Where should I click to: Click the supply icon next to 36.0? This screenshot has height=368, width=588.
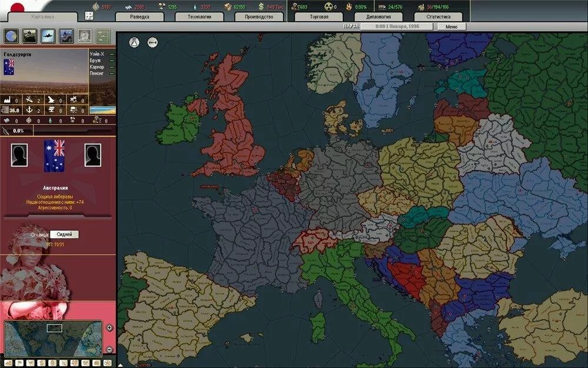pyautogui.click(x=5, y=110)
